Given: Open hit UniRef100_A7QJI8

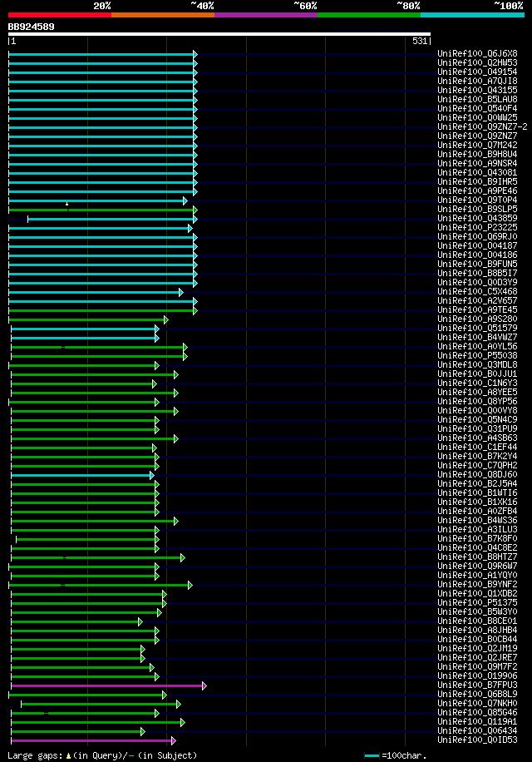Looking at the screenshot, I should coord(477,82).
